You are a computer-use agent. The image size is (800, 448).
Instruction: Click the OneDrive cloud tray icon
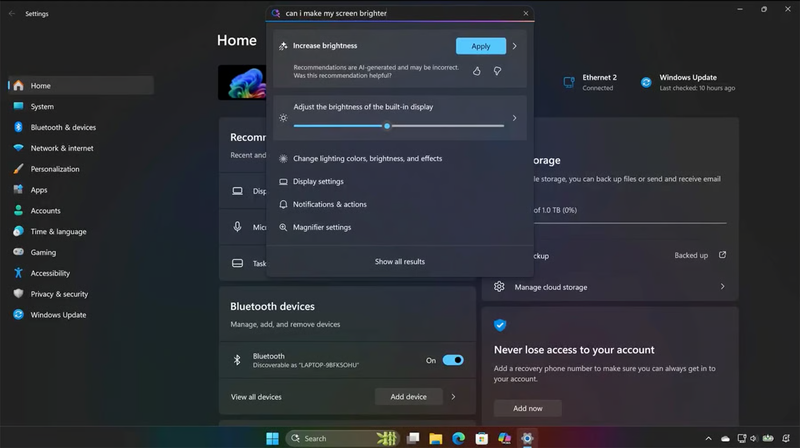[725, 438]
